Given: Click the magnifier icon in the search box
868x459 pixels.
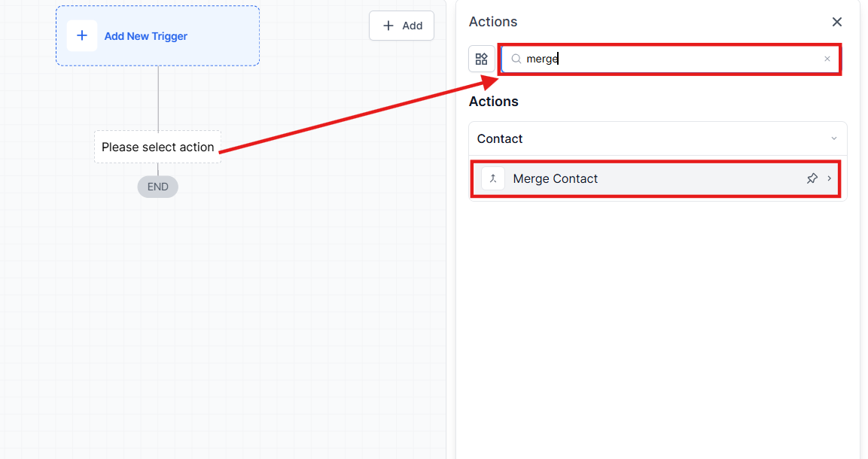Looking at the screenshot, I should click(x=516, y=59).
